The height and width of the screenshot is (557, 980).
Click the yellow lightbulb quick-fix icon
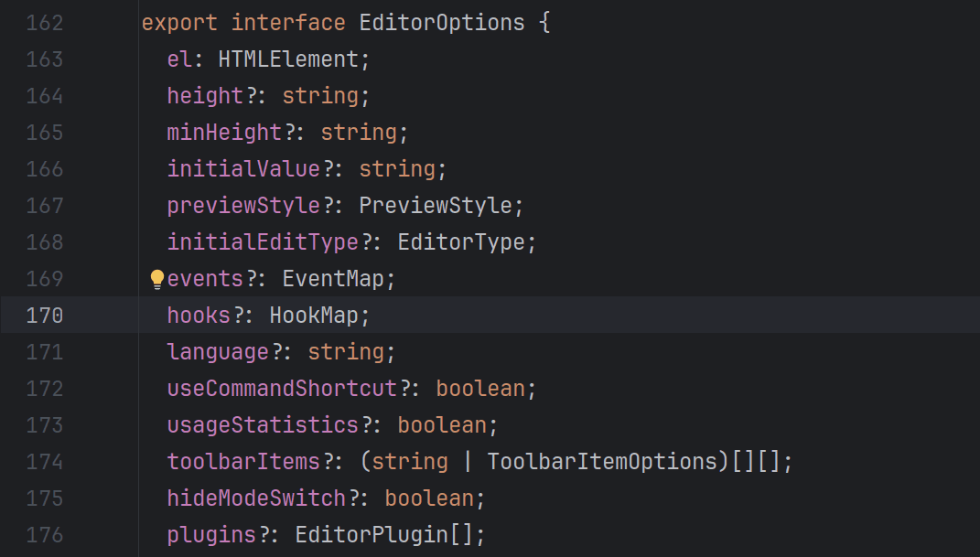[156, 279]
